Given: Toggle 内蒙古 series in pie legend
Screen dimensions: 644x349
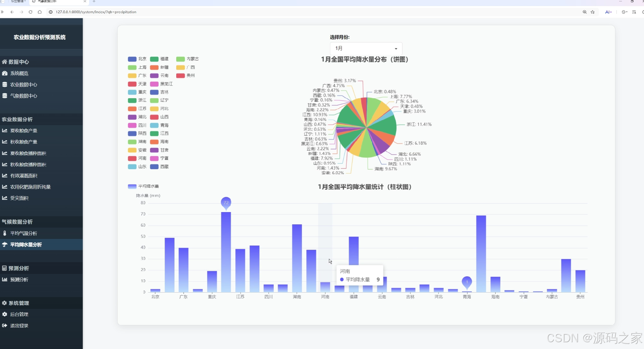Looking at the screenshot, I should (187, 59).
